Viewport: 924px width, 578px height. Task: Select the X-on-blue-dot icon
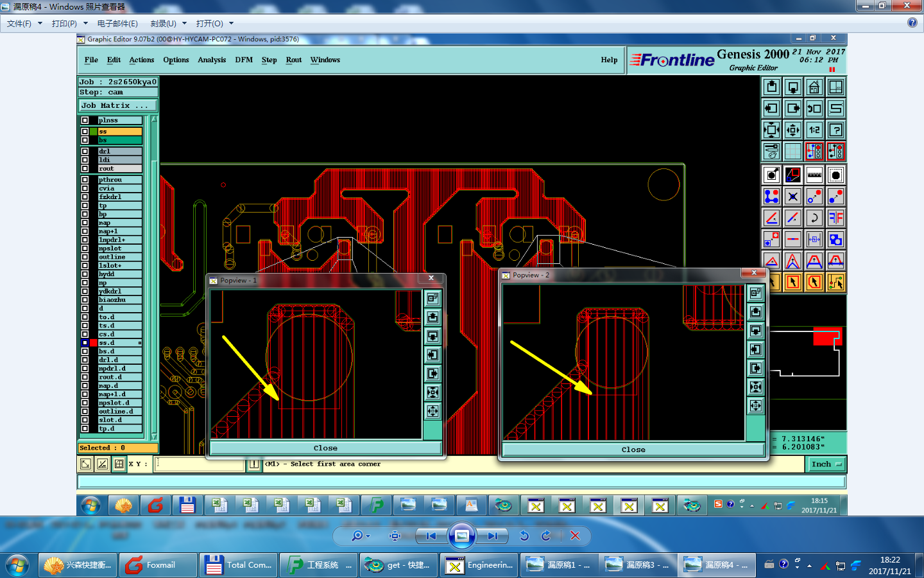[x=793, y=197]
